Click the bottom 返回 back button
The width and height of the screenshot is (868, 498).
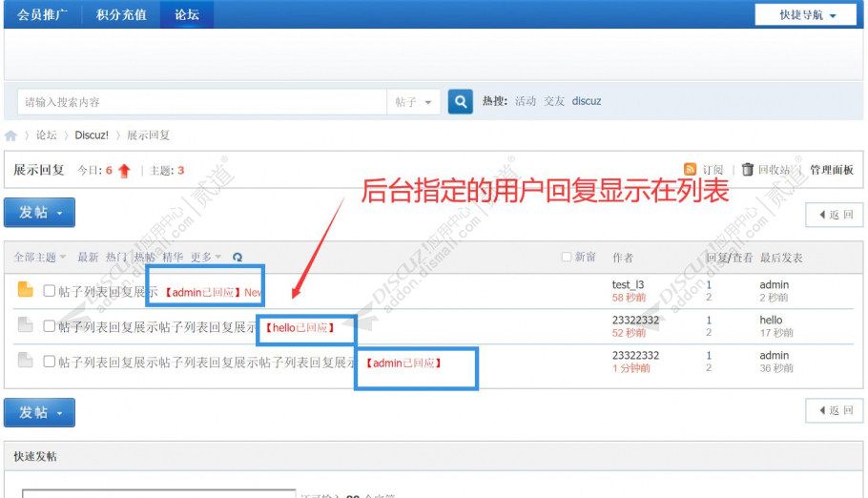[835, 411]
